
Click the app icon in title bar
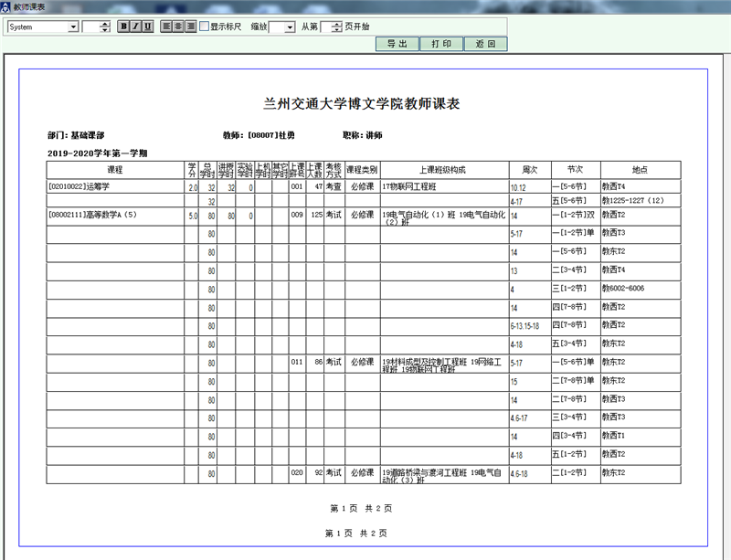click(5, 6)
